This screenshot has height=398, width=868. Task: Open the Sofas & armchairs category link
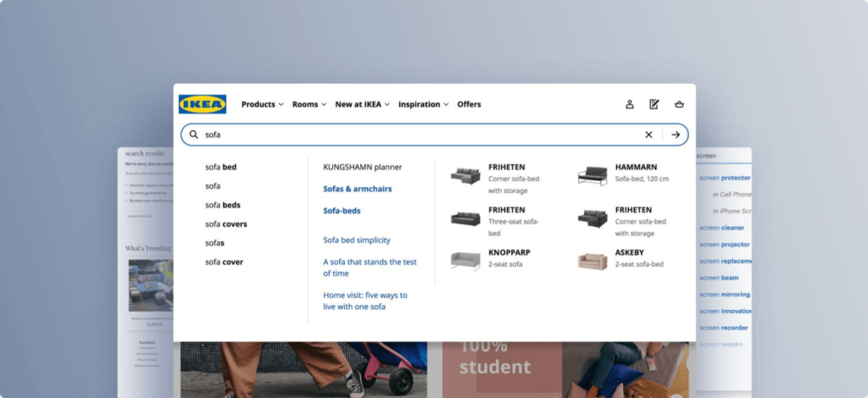click(357, 189)
